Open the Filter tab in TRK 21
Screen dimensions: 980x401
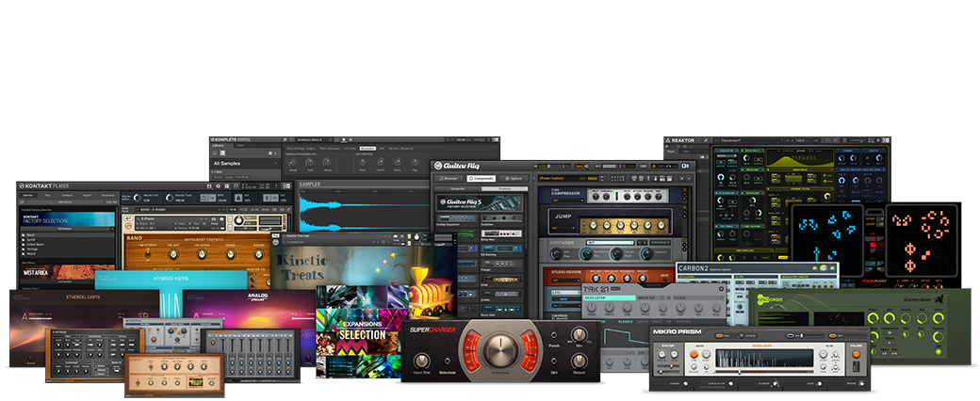[x=697, y=298]
